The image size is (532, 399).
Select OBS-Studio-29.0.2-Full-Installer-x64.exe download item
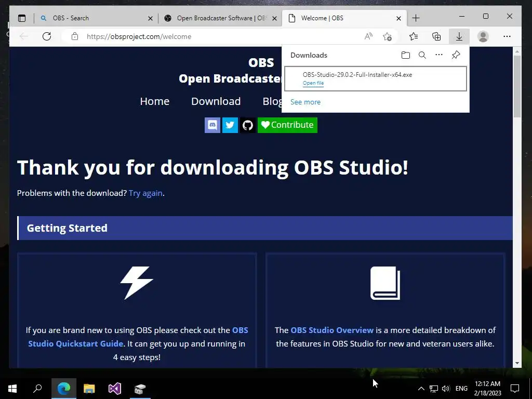pyautogui.click(x=375, y=79)
